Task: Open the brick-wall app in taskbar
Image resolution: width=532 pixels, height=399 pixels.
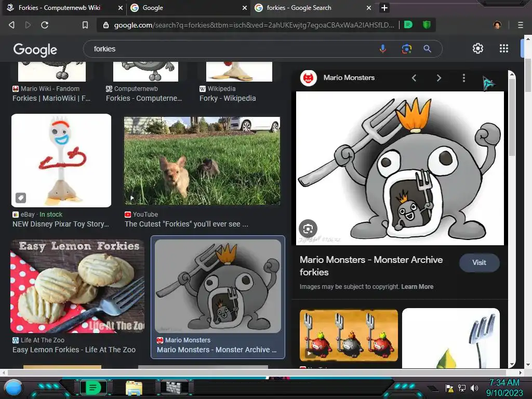Action: point(175,388)
